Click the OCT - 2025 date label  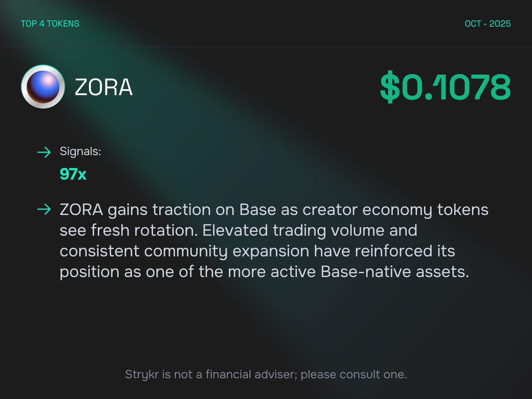tap(488, 24)
